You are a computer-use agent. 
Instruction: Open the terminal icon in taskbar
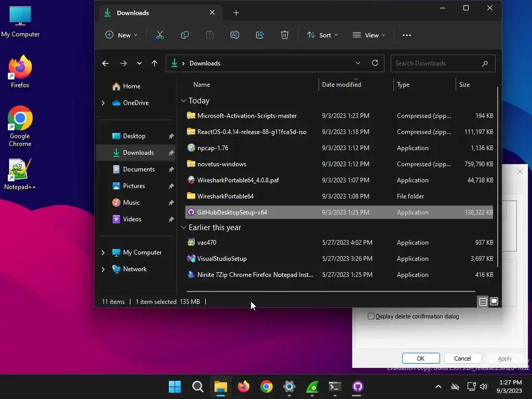coord(335,387)
